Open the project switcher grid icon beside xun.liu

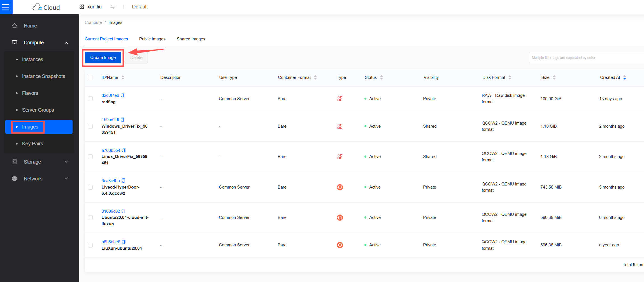pos(81,6)
